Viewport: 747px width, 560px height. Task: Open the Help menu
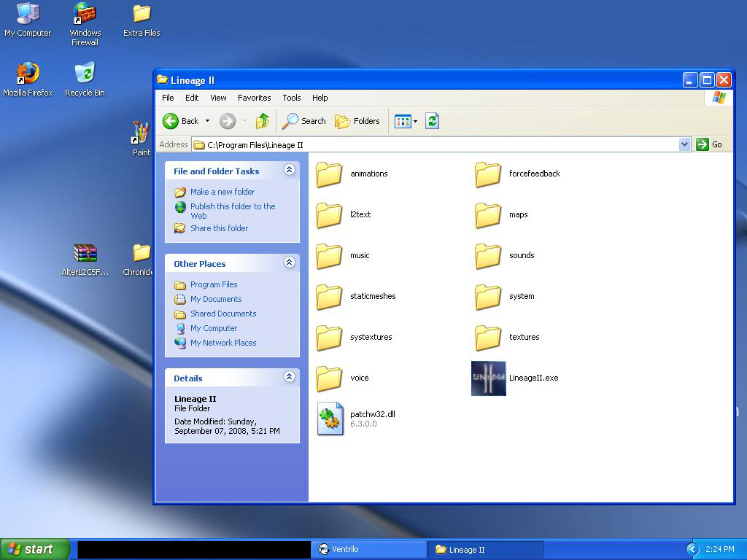point(320,98)
